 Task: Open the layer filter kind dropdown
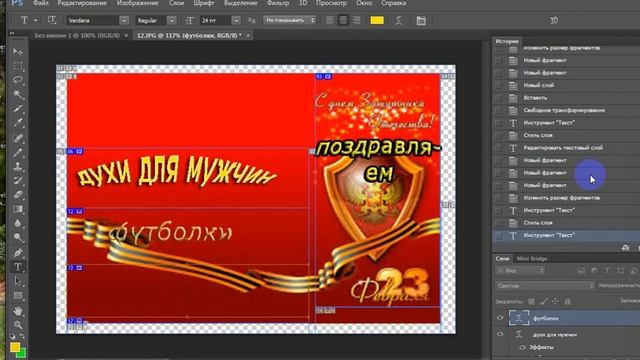(x=520, y=271)
